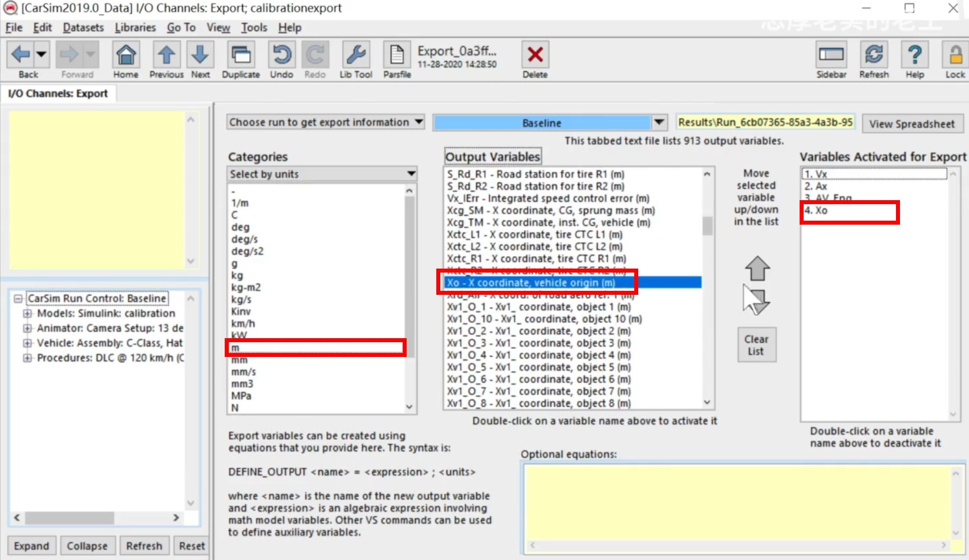Move selected variable up arrow
969x560 pixels.
757,269
